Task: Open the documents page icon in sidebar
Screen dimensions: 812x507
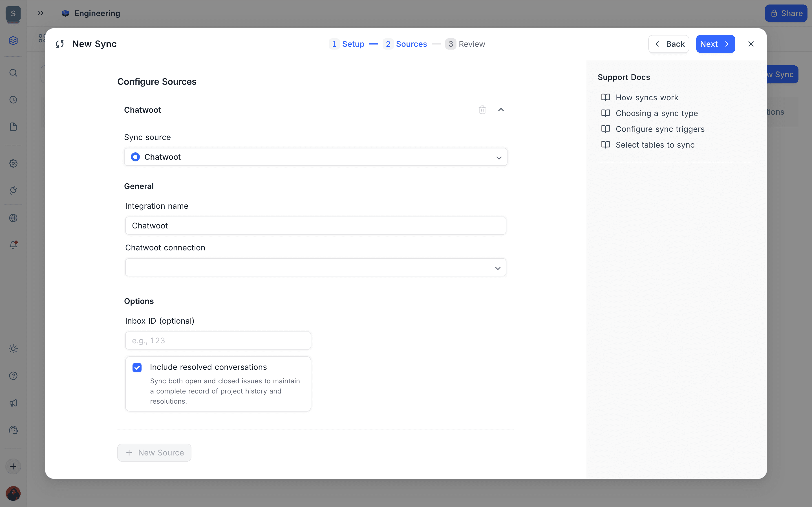Action: [x=14, y=126]
